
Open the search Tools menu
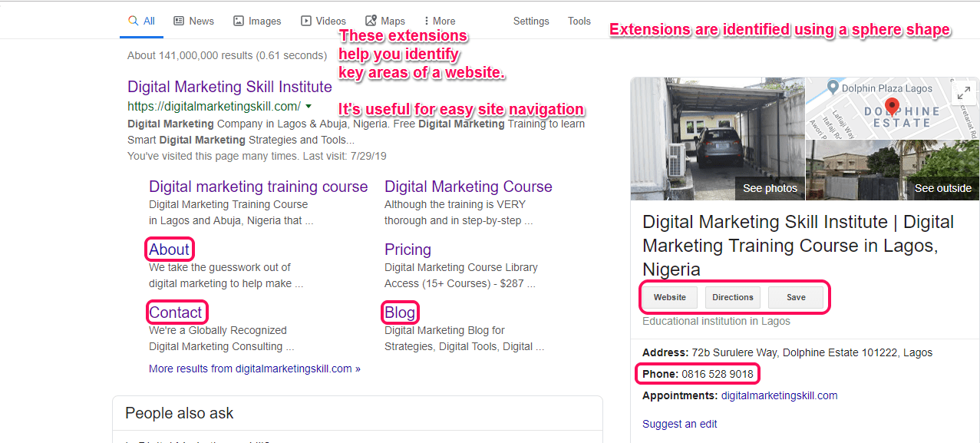[579, 21]
